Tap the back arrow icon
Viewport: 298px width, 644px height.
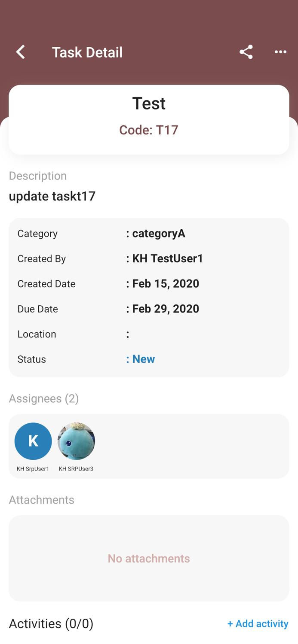coord(20,52)
